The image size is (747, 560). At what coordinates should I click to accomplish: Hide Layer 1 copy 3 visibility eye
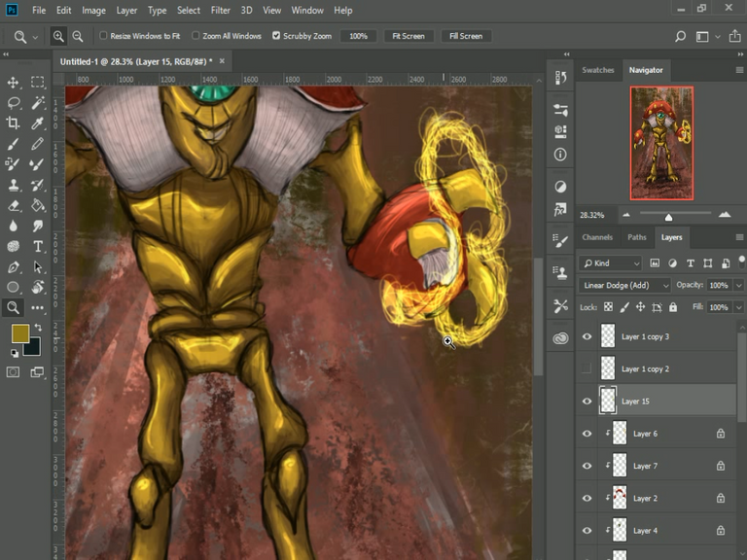[x=587, y=336]
